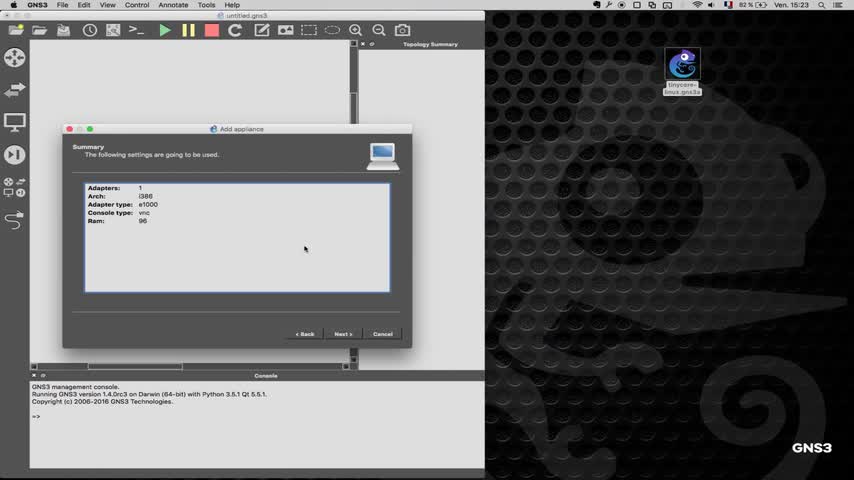Browse routers in device sidebar
Screen dimensions: 854x480
tap(15, 57)
